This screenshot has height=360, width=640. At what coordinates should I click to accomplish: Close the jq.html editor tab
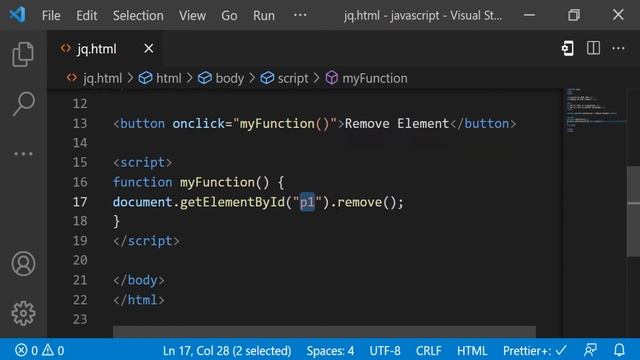pyautogui.click(x=149, y=49)
